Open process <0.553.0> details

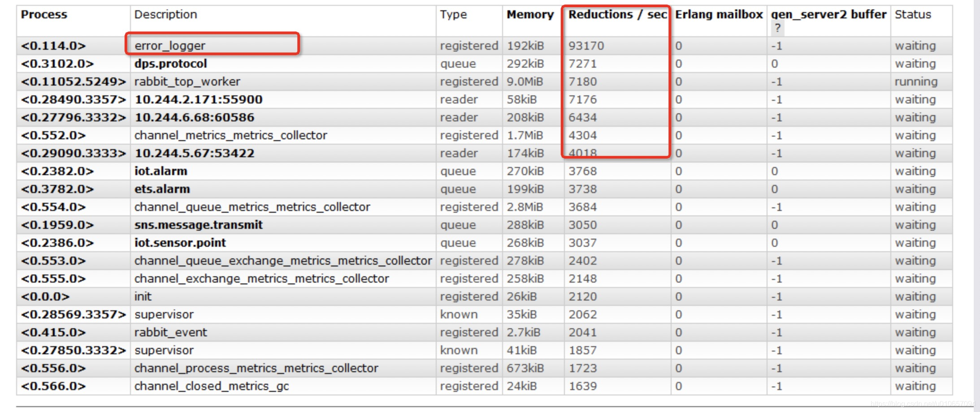53,261
